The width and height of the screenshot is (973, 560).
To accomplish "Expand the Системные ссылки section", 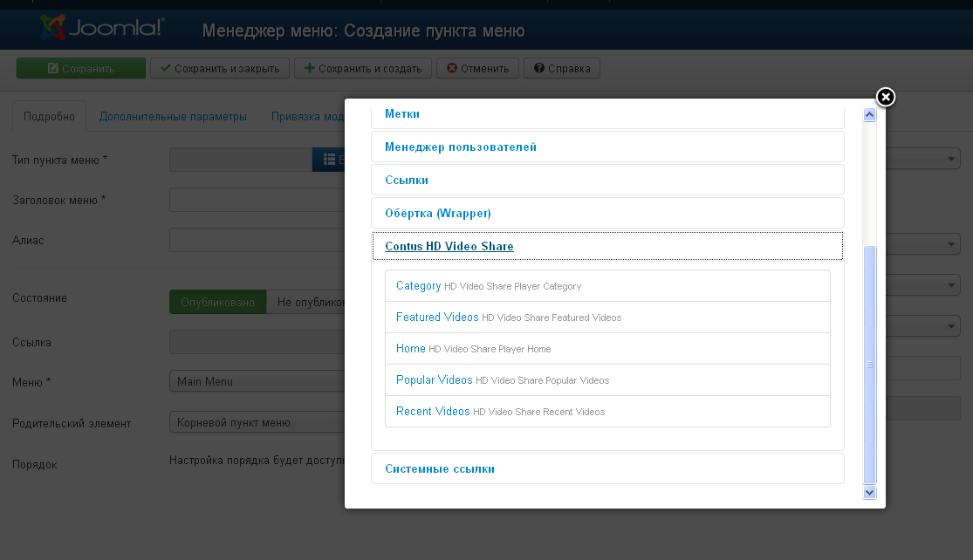I will click(439, 468).
